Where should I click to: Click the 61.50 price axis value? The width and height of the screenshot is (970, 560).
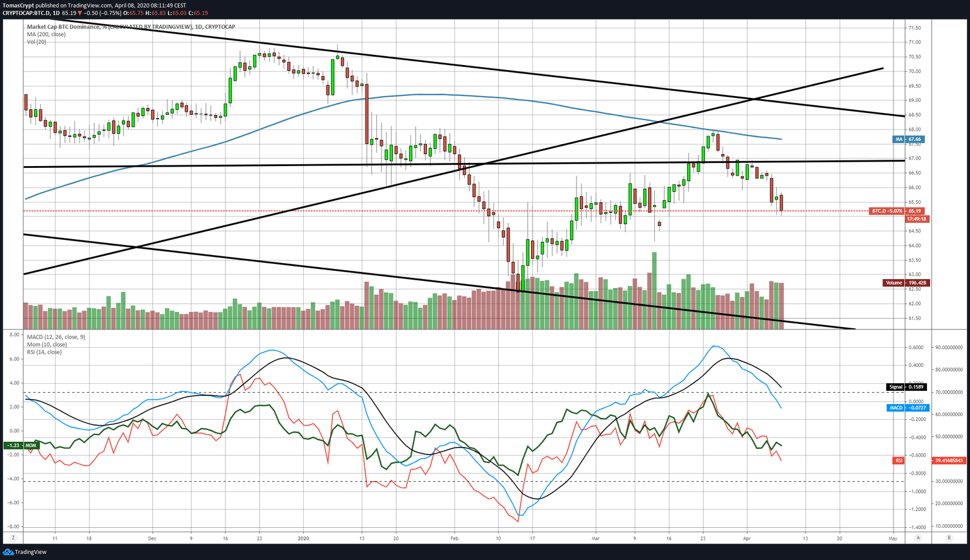(x=914, y=318)
